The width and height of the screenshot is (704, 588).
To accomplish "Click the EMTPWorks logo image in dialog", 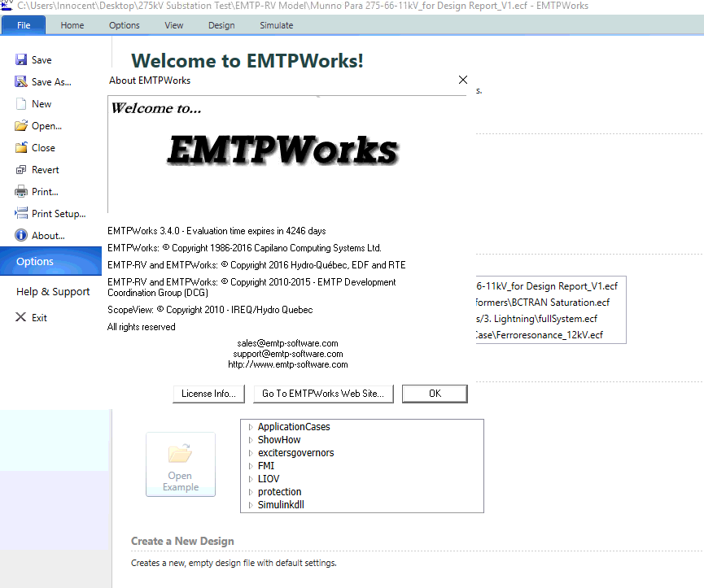I will (283, 150).
